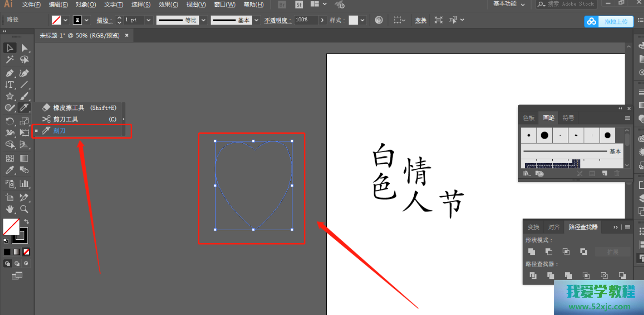Select the Pen tool in the toolbox

point(10,73)
